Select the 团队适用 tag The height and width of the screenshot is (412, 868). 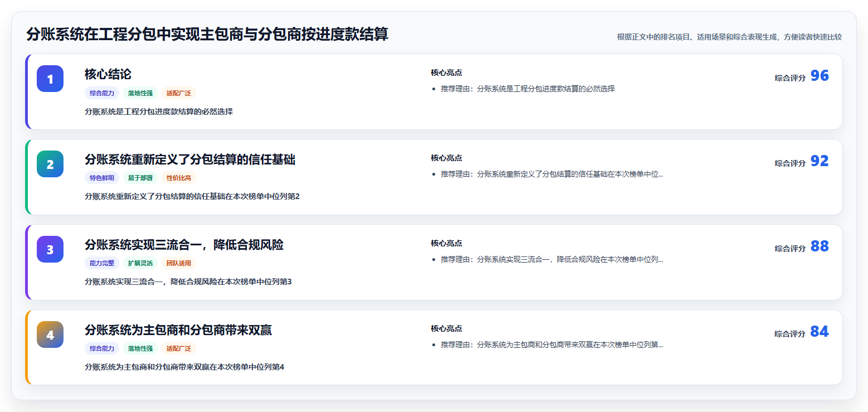click(179, 263)
